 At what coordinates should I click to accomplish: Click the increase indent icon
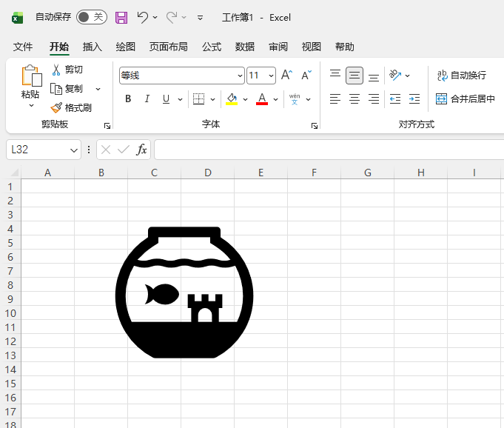point(414,99)
